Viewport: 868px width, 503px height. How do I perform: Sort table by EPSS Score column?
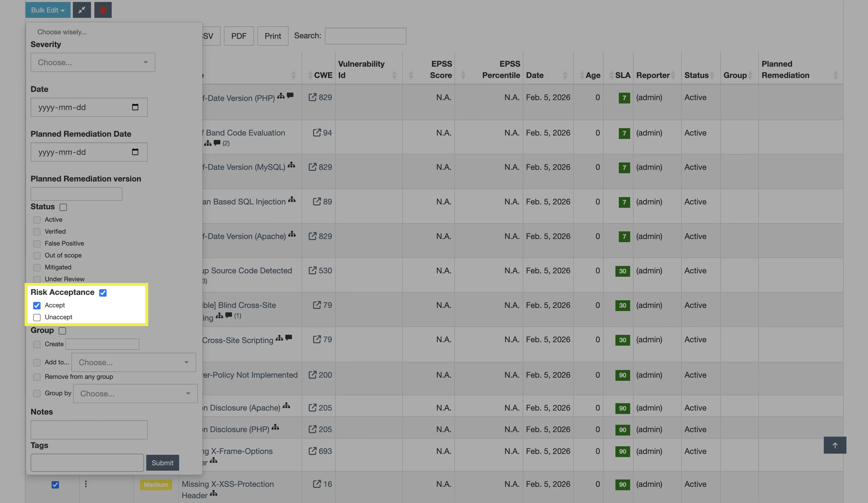coord(441,75)
